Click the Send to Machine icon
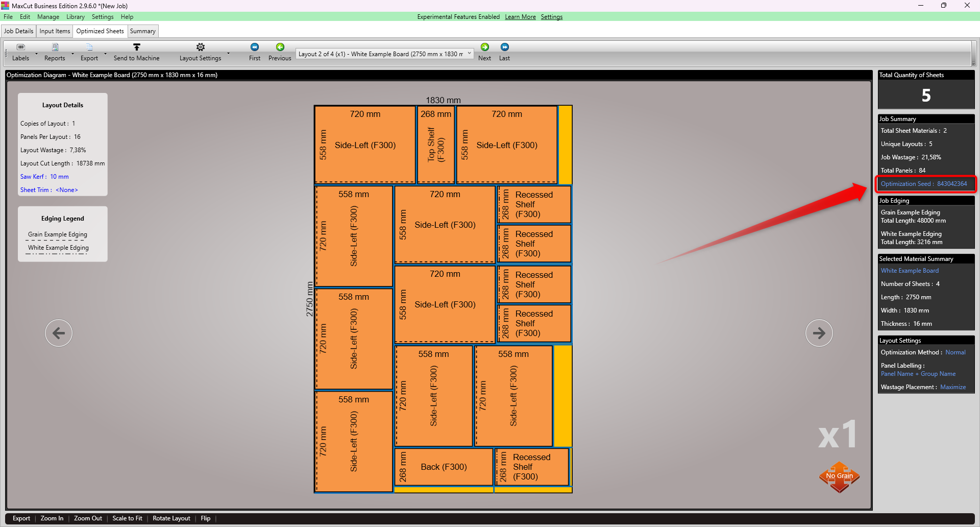 pyautogui.click(x=136, y=53)
